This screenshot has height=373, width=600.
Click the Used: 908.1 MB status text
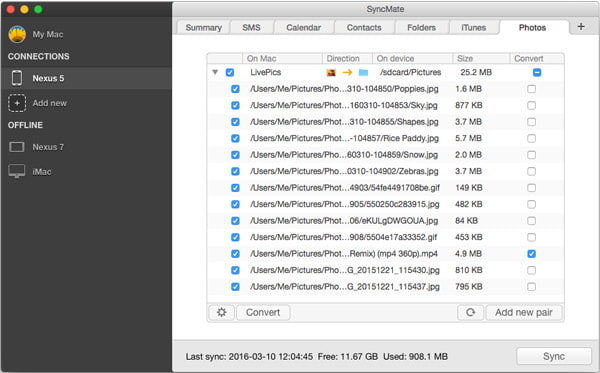pos(416,357)
